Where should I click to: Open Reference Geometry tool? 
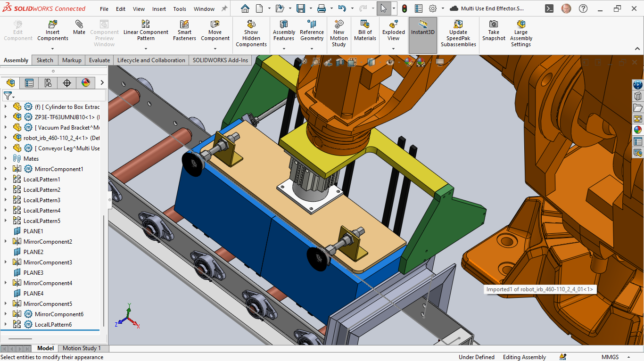click(x=312, y=31)
